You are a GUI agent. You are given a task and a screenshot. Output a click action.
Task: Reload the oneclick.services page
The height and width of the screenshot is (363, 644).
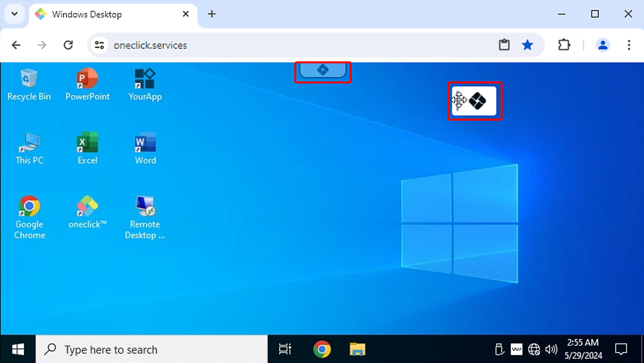68,45
